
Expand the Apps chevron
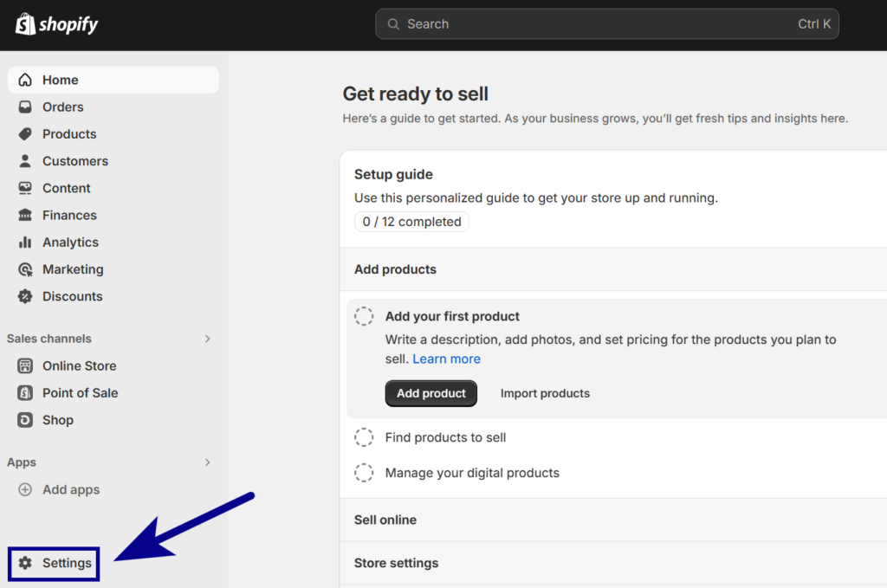pyautogui.click(x=207, y=462)
